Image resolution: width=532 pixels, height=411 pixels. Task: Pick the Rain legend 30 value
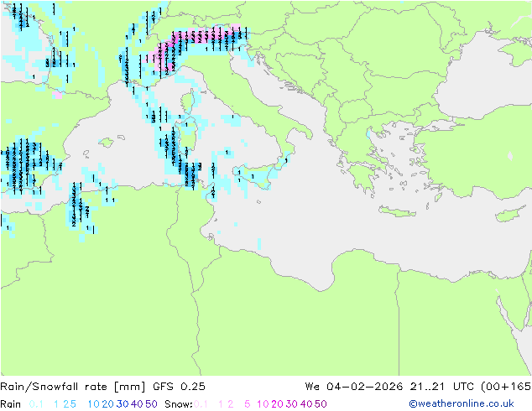(123, 404)
